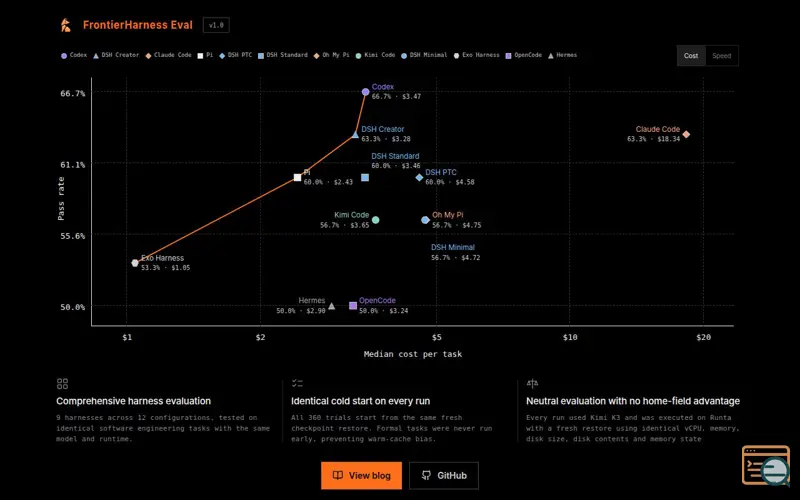Toggle OpenCode series in legend
800x500 pixels.
523,55
